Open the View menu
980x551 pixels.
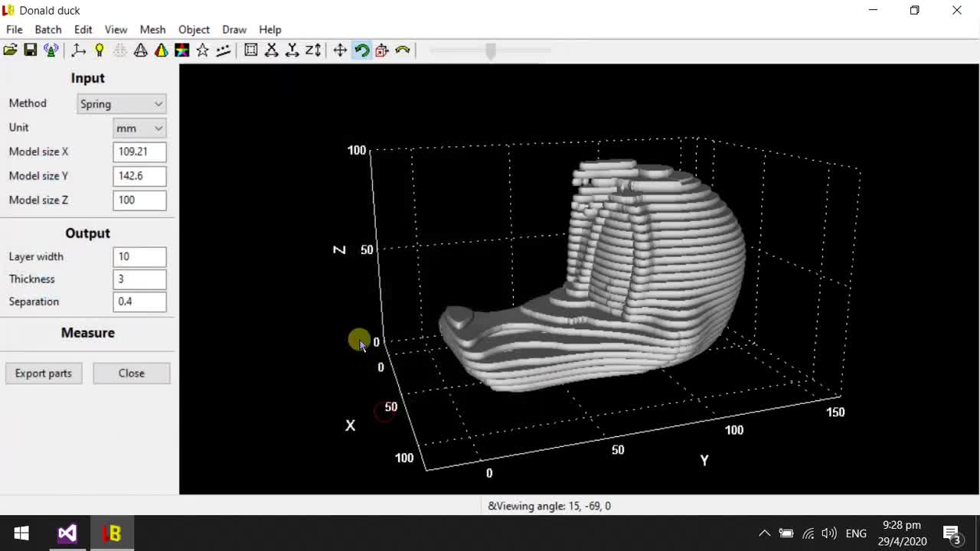[x=116, y=29]
